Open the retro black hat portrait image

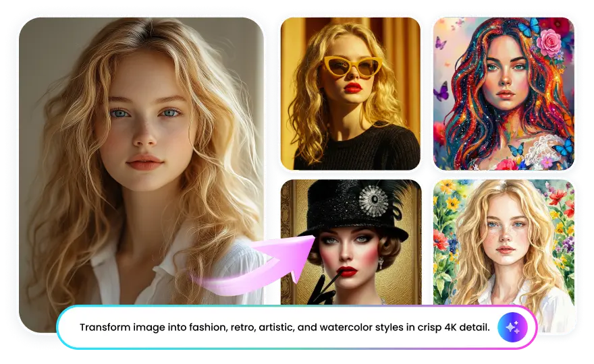[351, 242]
